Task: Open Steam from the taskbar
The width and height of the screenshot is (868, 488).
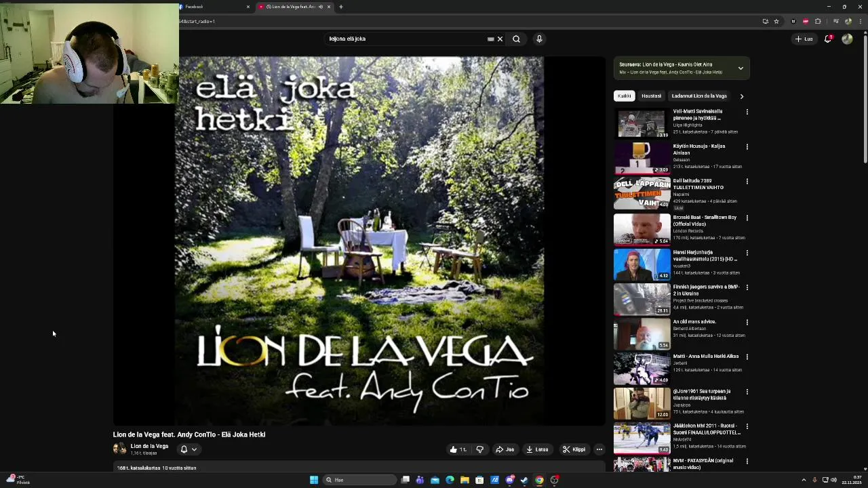Action: coord(524,480)
